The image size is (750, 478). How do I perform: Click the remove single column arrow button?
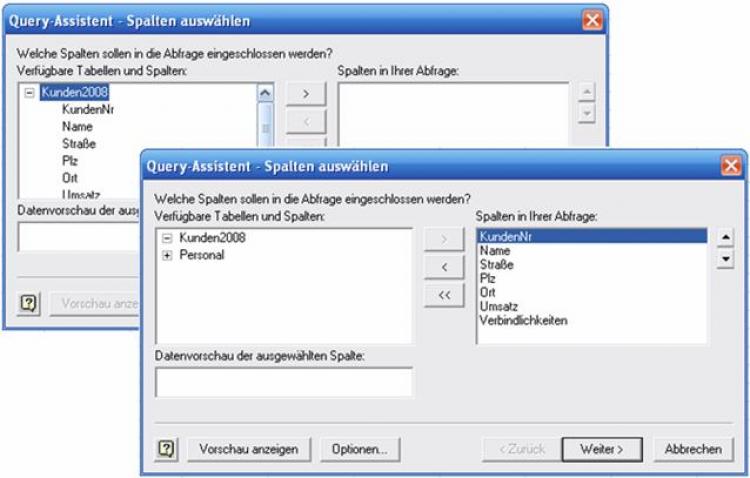(444, 267)
